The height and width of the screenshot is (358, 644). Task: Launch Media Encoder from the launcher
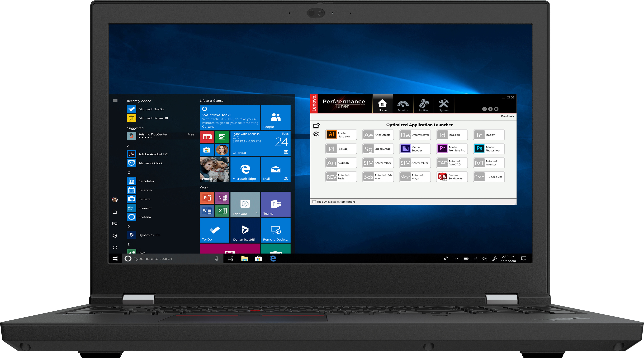[x=415, y=149]
